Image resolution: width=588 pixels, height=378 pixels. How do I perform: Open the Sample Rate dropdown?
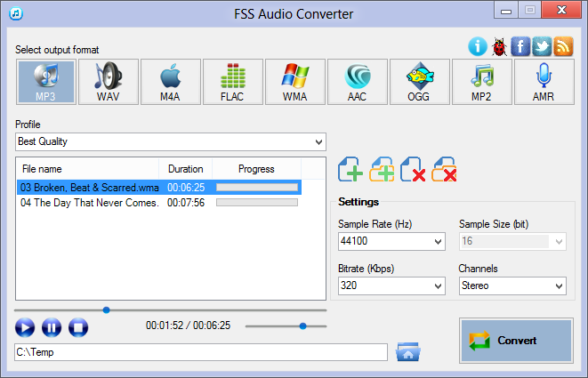438,241
